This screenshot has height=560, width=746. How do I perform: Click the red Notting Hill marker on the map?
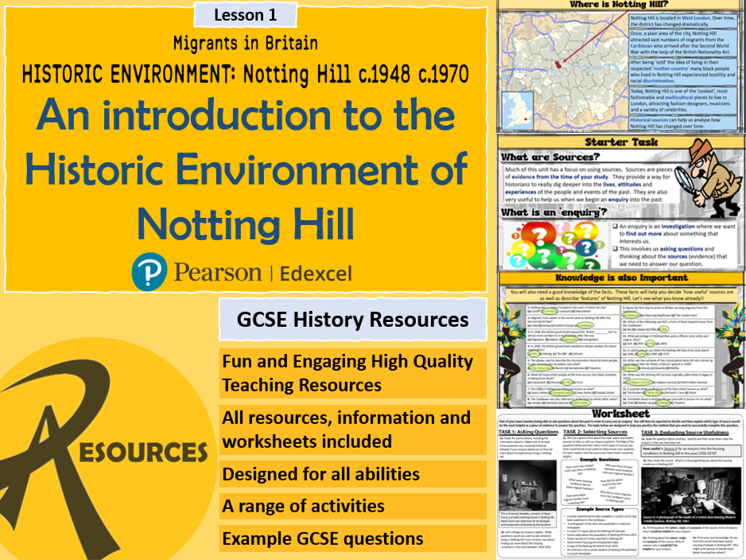558,64
